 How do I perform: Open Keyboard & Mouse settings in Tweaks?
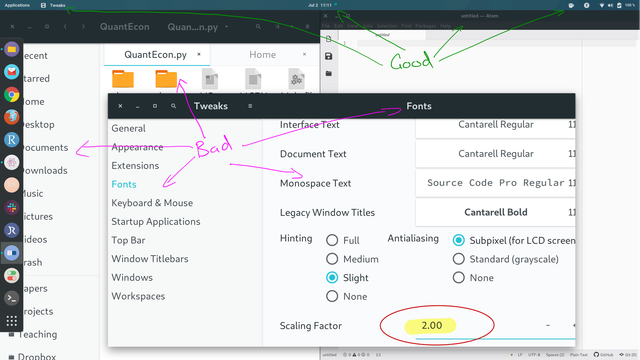tap(152, 203)
